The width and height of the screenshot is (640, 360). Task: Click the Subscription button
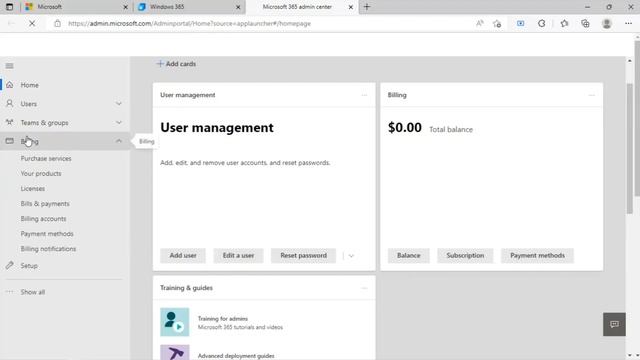coord(465,256)
